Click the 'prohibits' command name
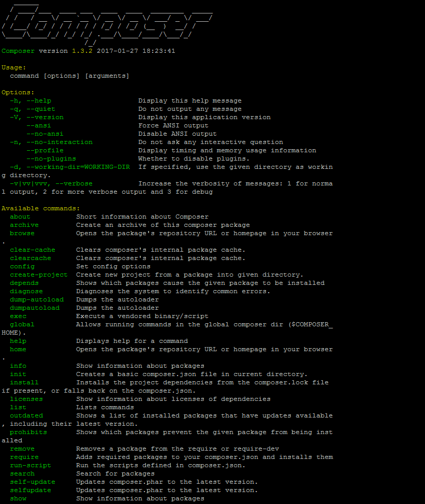 point(28,433)
